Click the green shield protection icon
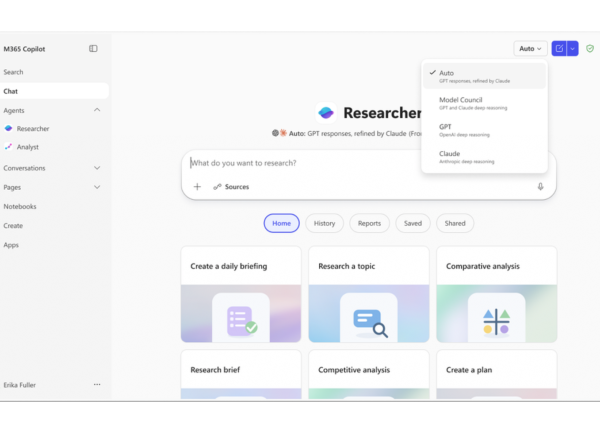The width and height of the screenshot is (600, 433). coord(590,49)
